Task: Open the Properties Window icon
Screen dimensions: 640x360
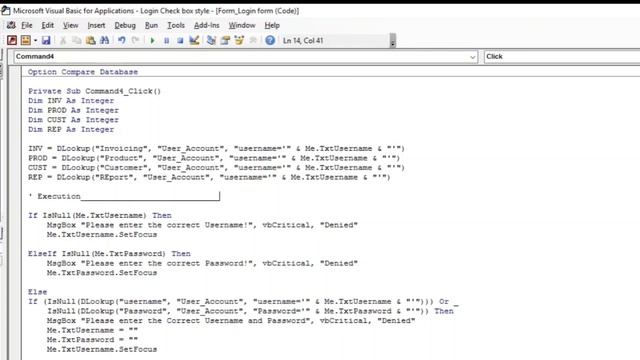Action: click(225, 40)
